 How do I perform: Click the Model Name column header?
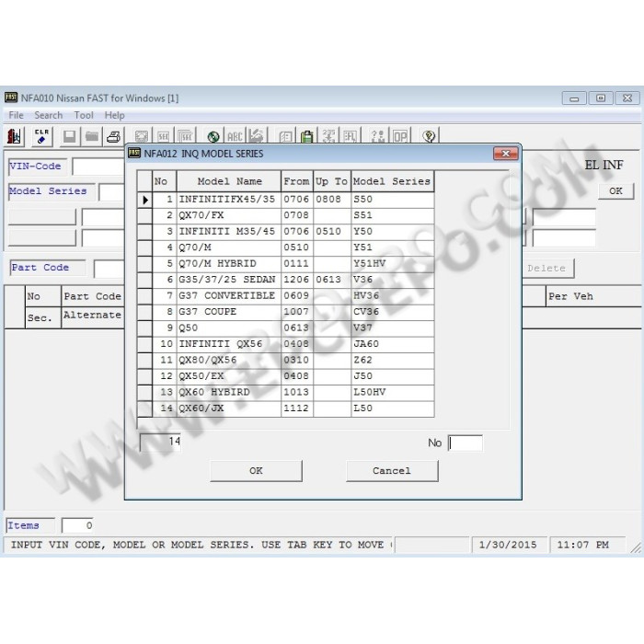pos(229,181)
